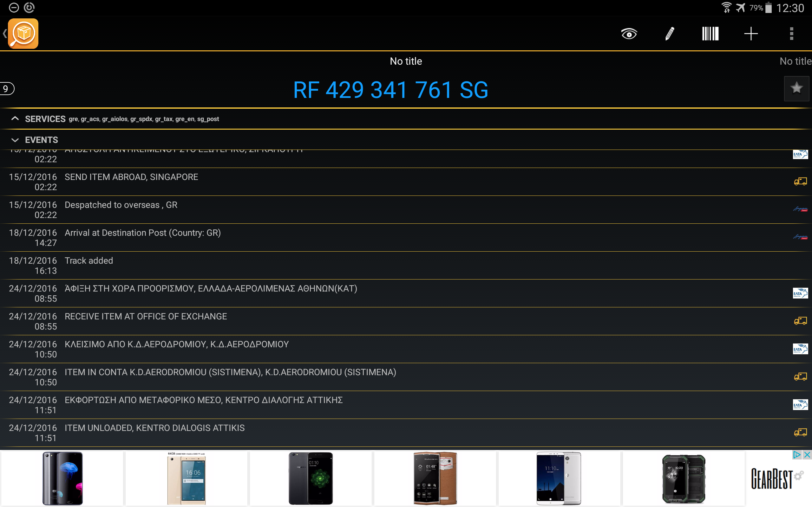Viewport: 812px width, 507px height.
Task: Tap the back arrow beside app icon
Action: coord(5,34)
